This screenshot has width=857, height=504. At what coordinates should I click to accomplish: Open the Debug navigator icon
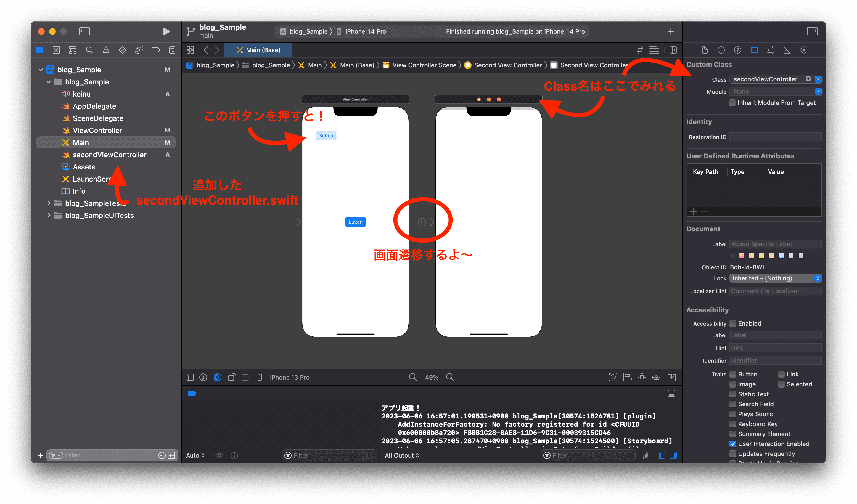pyautogui.click(x=139, y=50)
